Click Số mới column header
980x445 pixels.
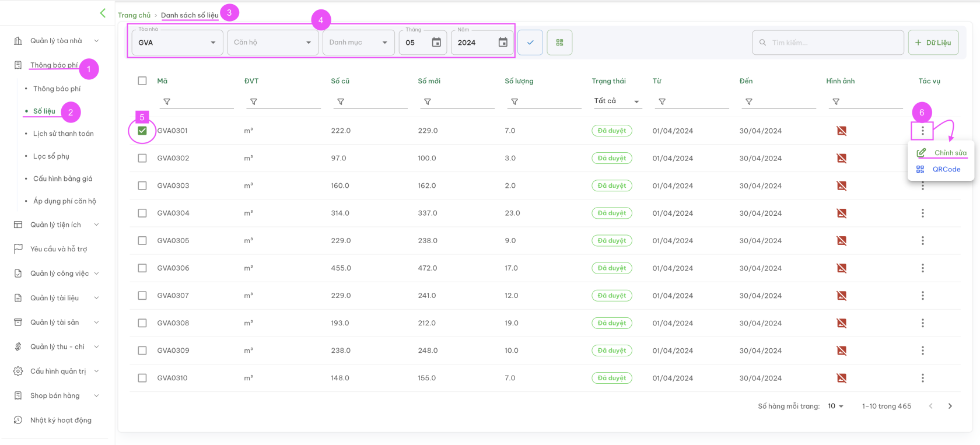[429, 81]
